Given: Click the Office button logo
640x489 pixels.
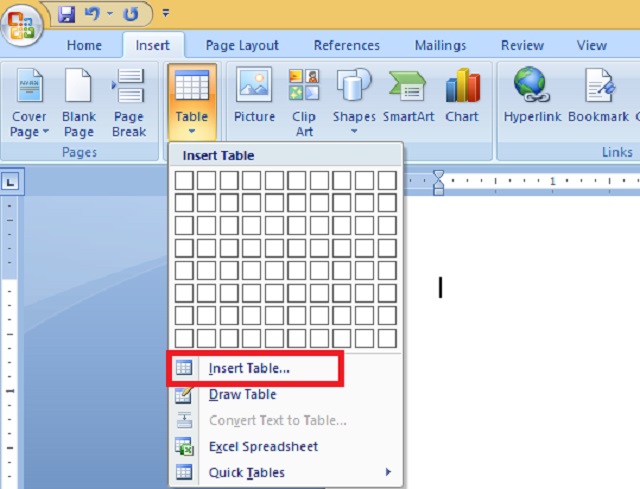Looking at the screenshot, I should (22, 25).
